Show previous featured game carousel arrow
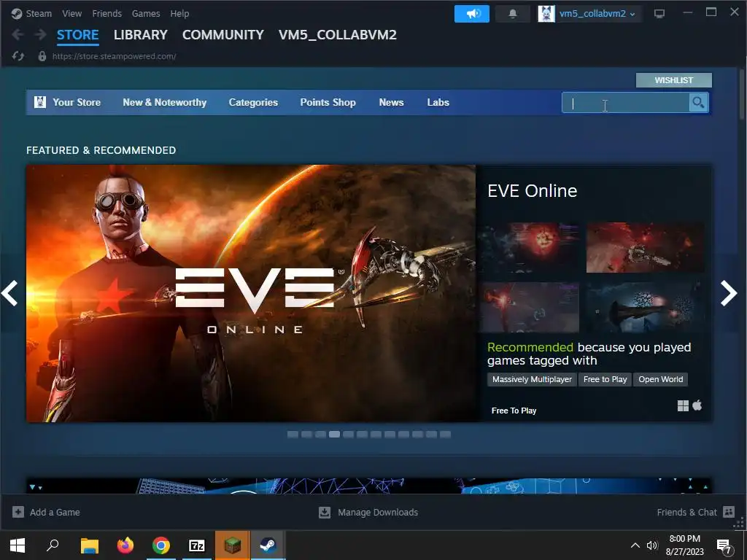Viewport: 747px width, 560px height. (x=9, y=293)
